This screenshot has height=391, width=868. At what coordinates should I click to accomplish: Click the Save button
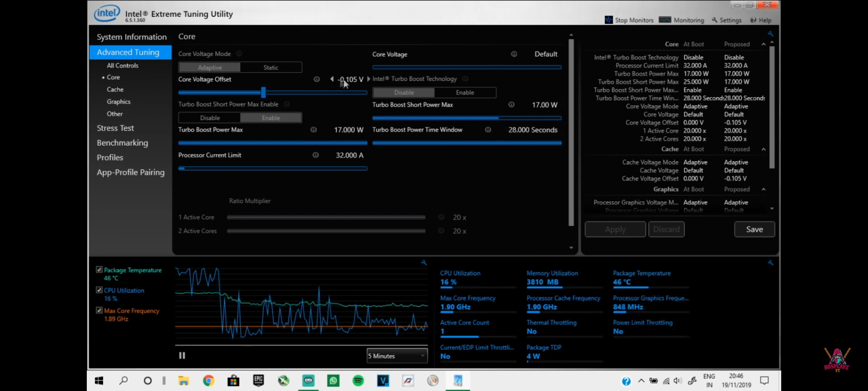click(754, 229)
